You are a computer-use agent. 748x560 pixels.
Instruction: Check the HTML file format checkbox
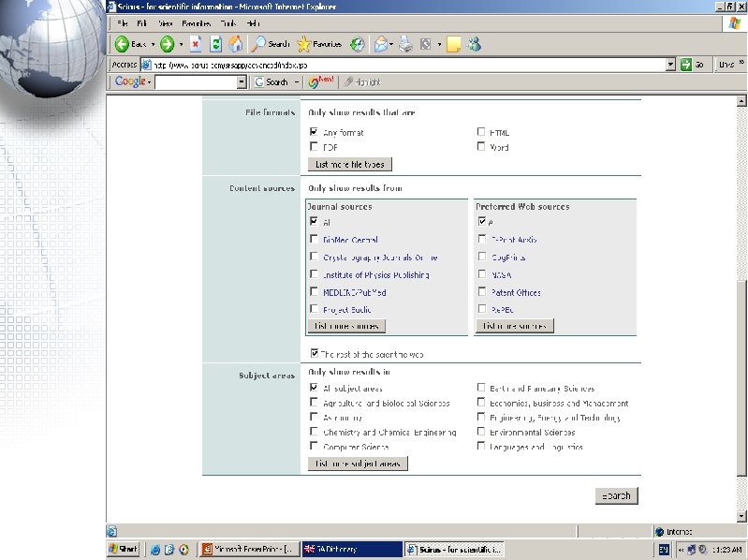(481, 131)
